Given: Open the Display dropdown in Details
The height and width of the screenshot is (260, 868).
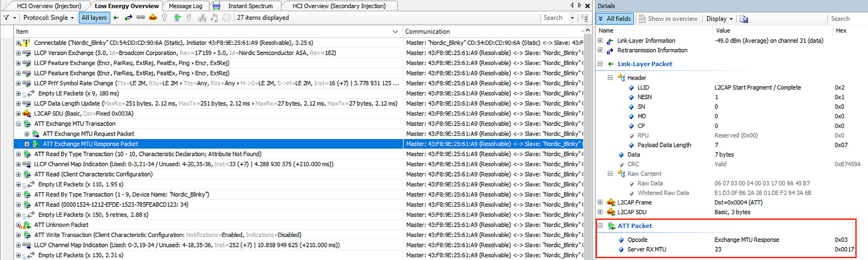Looking at the screenshot, I should pyautogui.click(x=719, y=19).
